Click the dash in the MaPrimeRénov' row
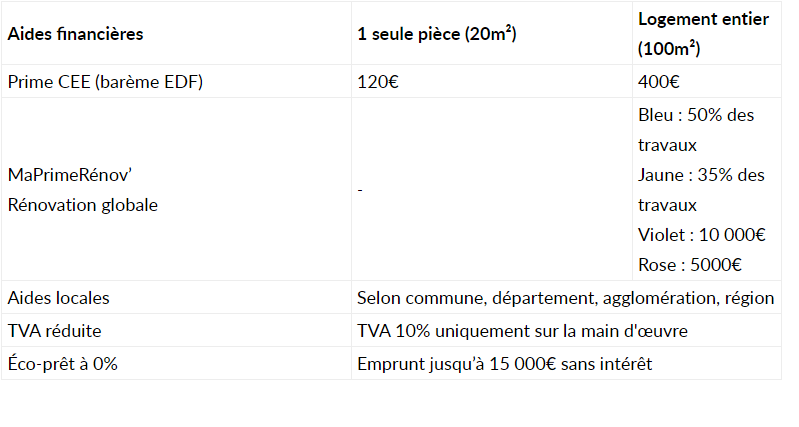The height and width of the screenshot is (427, 799). click(x=360, y=190)
